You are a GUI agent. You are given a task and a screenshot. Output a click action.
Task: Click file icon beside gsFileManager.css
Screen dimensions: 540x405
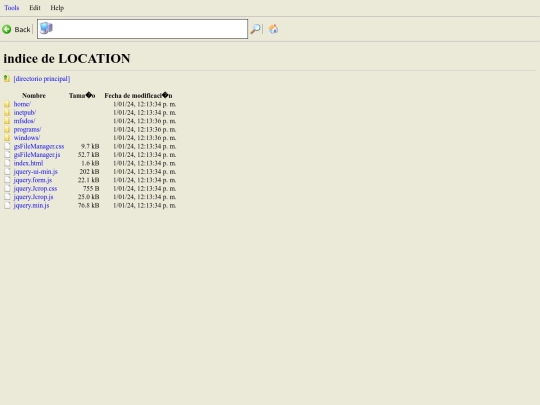(7, 146)
